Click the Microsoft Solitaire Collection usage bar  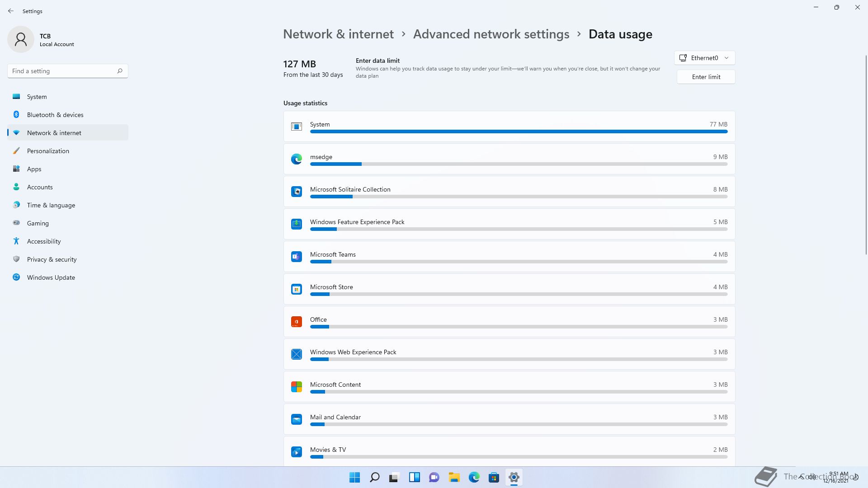pyautogui.click(x=519, y=197)
